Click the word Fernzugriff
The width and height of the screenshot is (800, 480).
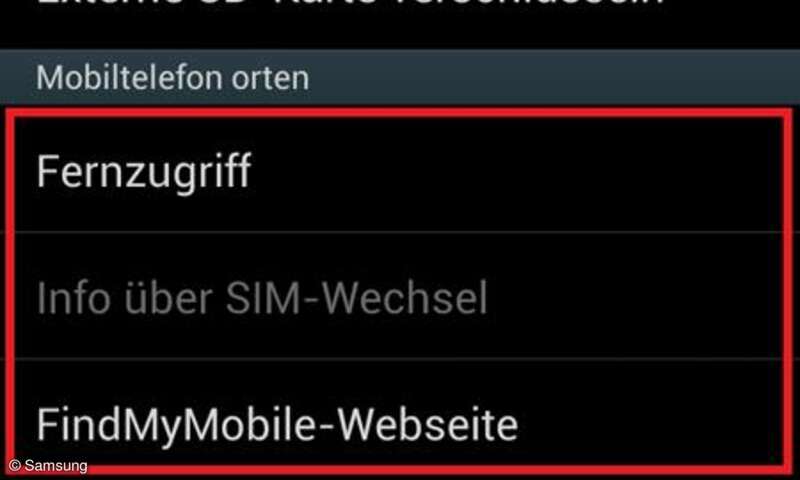[x=144, y=172]
